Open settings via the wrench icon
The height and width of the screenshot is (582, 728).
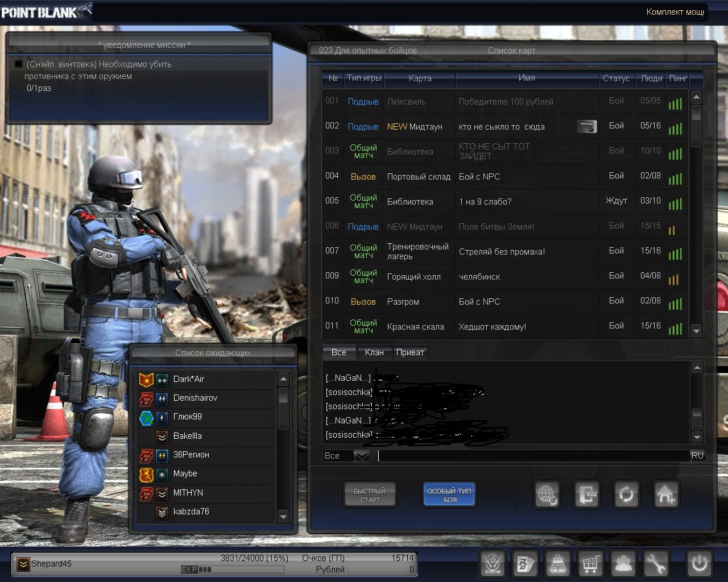tap(656, 564)
